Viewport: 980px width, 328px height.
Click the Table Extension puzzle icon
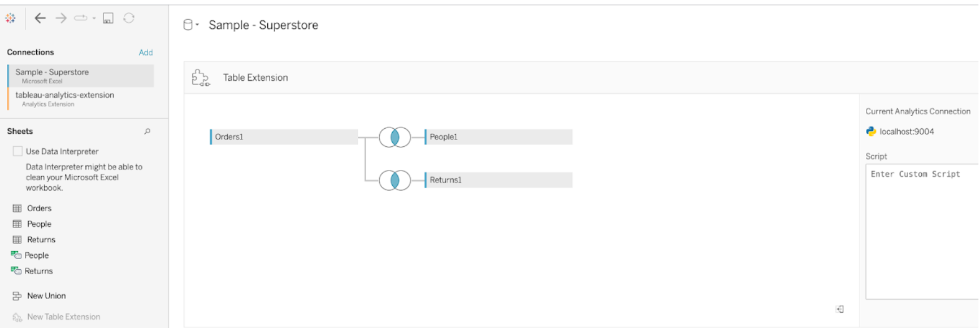(201, 78)
